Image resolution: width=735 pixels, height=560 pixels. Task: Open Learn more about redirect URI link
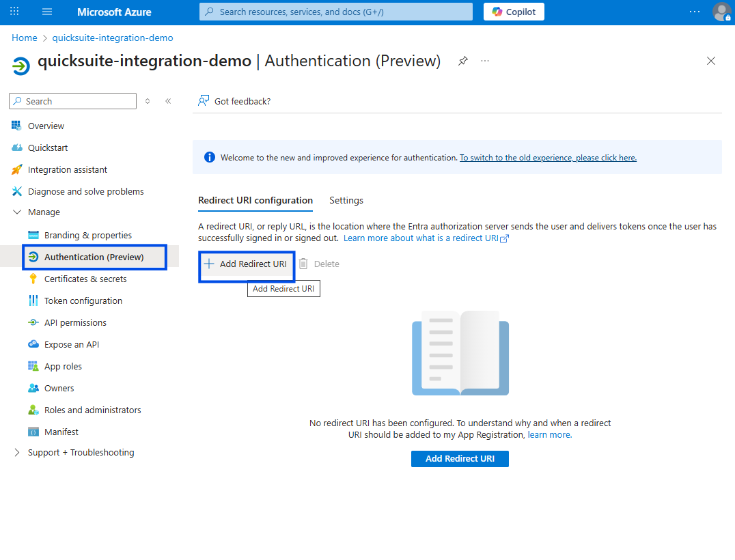tap(426, 238)
